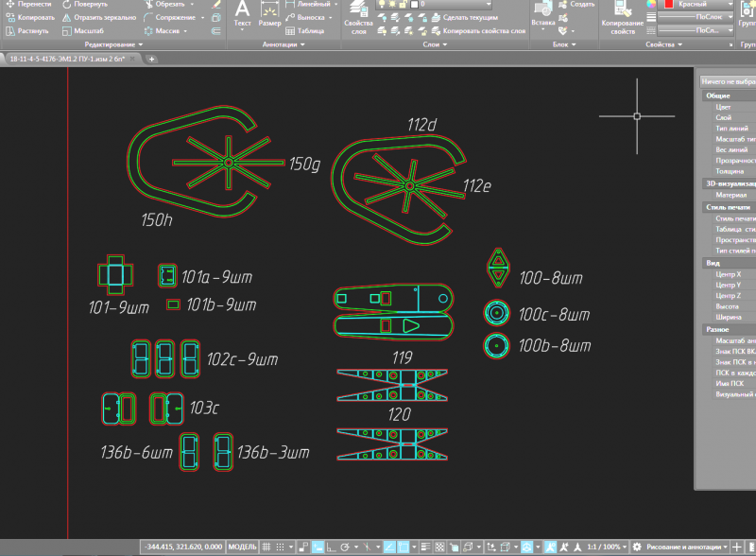Expand the Редактирование panel
Screen dimensions: 756x556
113,44
